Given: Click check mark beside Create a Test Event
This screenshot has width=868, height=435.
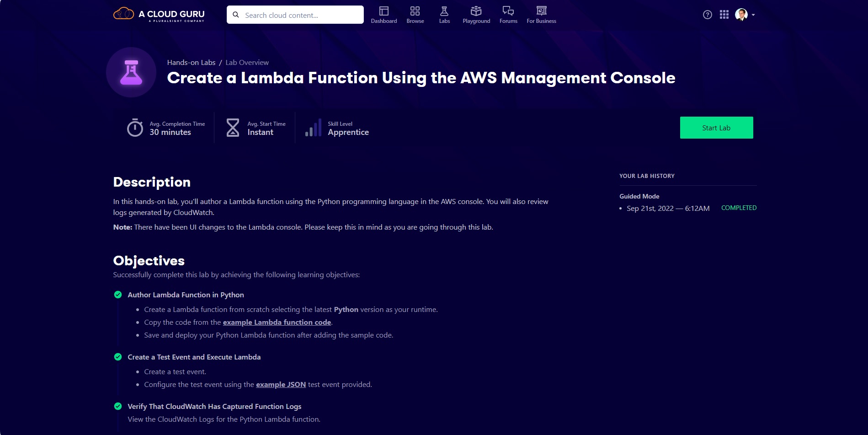Looking at the screenshot, I should pos(118,357).
